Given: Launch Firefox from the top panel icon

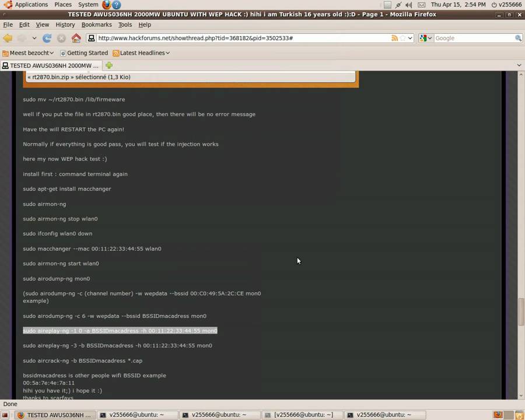Looking at the screenshot, I should point(107,5).
